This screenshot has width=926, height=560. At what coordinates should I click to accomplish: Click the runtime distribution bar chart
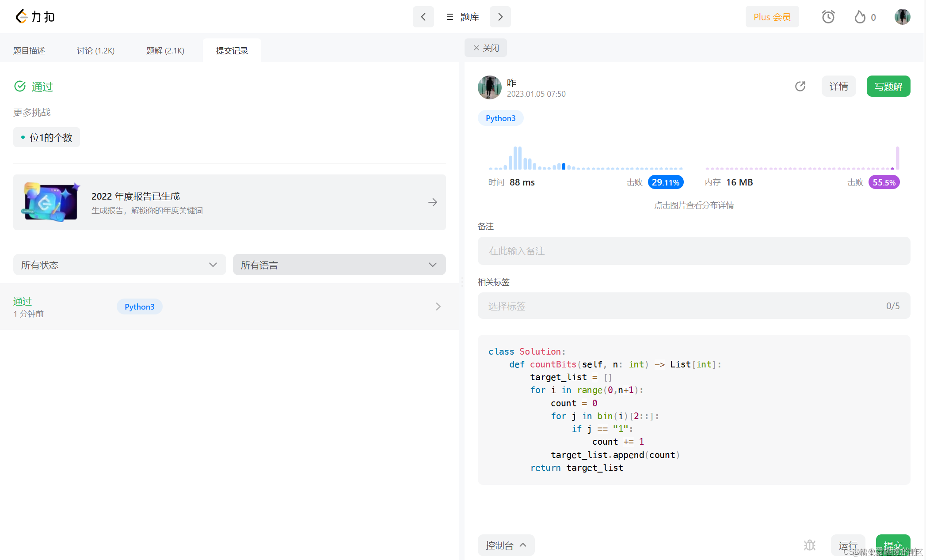[585, 159]
